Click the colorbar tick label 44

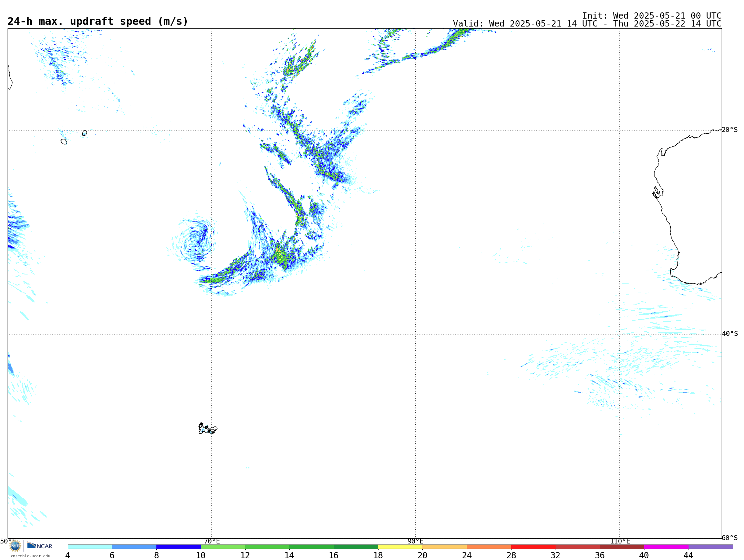click(689, 556)
